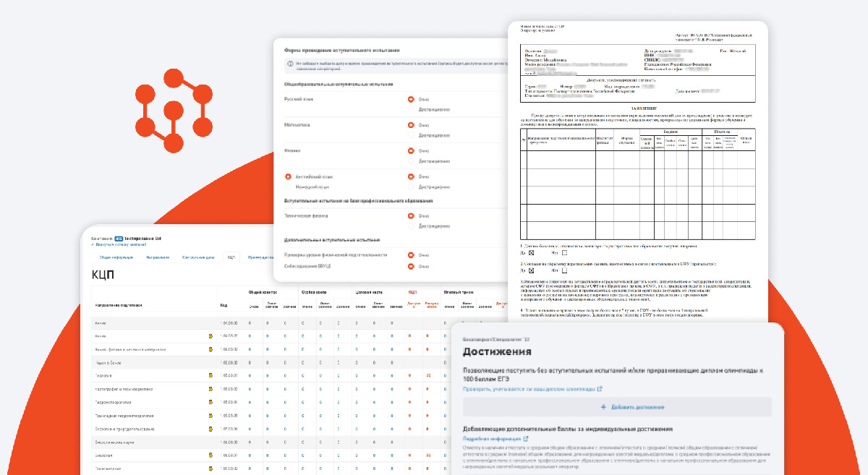Viewport: 868px width, 475px height.
Task: Click the yellow icon in the Прикладная гидрометеорология row
Action: point(210,416)
